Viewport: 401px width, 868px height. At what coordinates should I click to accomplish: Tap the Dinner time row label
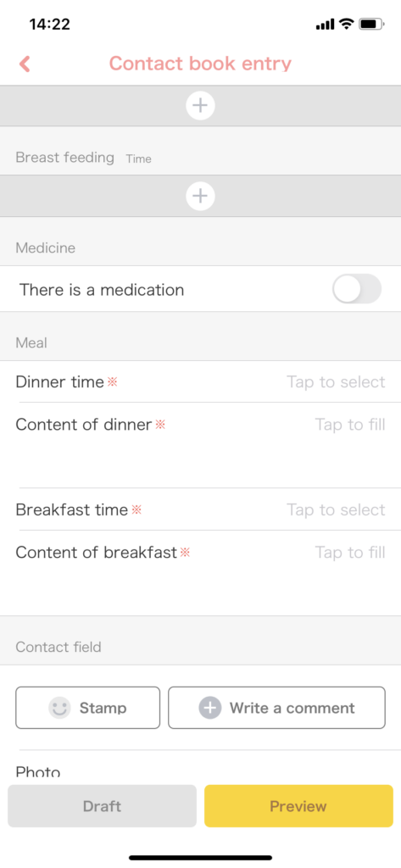tap(60, 382)
